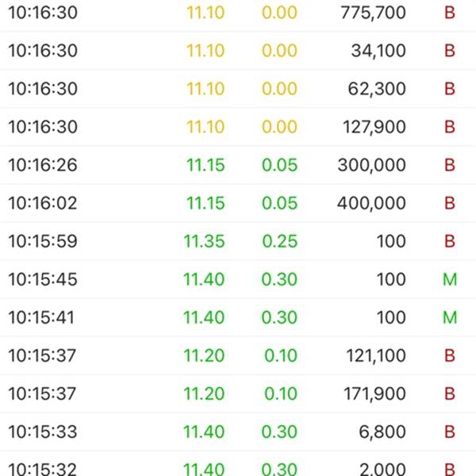Click the 6,800 volume cell

coord(382,432)
